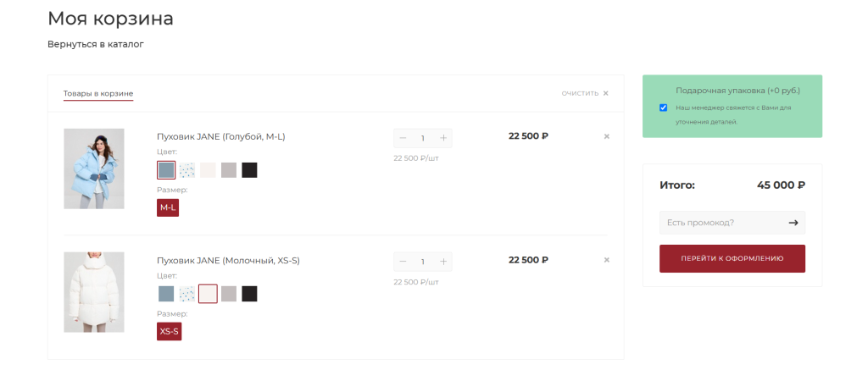The height and width of the screenshot is (370, 868).
Task: Click the Есть промокод input field
Action: click(x=721, y=223)
